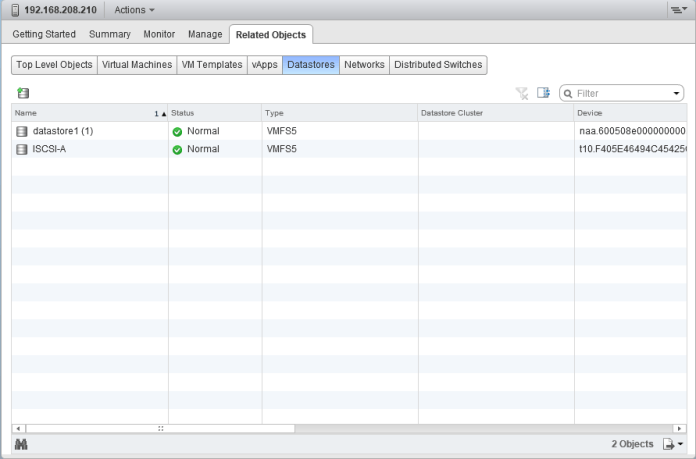Viewport: 696px width, 459px height.
Task: Open the Actions dropdown menu
Action: click(136, 10)
